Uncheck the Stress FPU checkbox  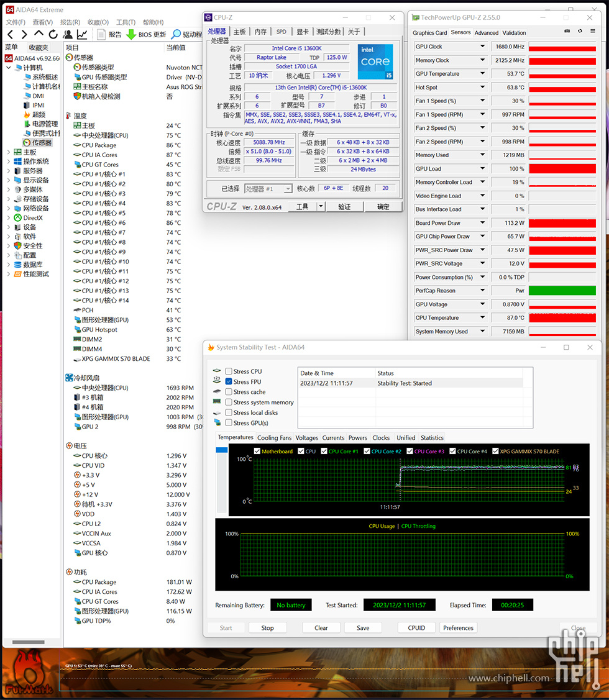pyautogui.click(x=229, y=382)
